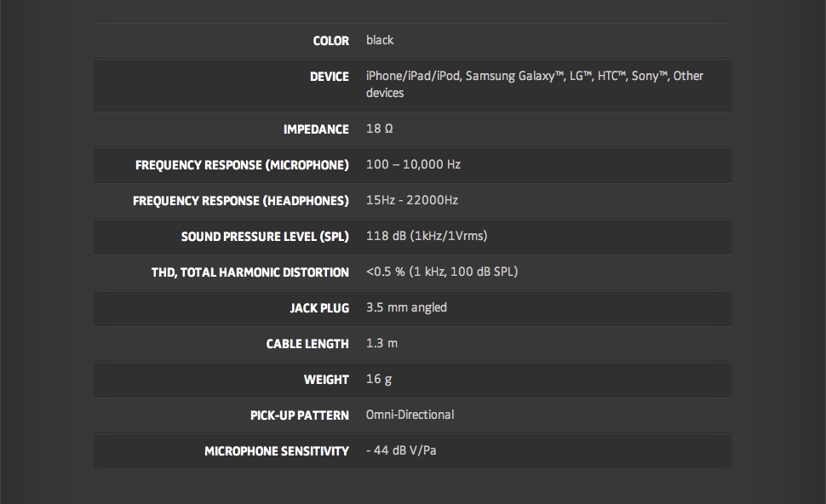Click the '3.5 mm angled' jack plug value
The width and height of the screenshot is (826, 504).
pos(406,307)
